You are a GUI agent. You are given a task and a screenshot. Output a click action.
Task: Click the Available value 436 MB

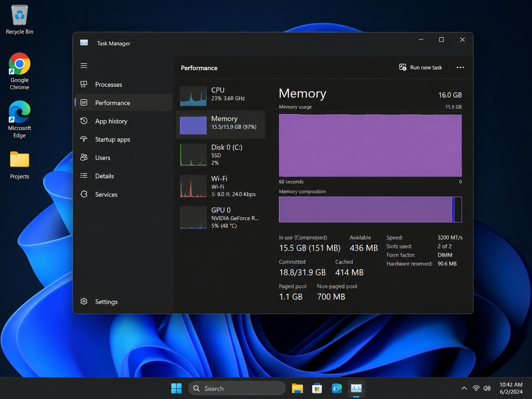[x=364, y=248]
